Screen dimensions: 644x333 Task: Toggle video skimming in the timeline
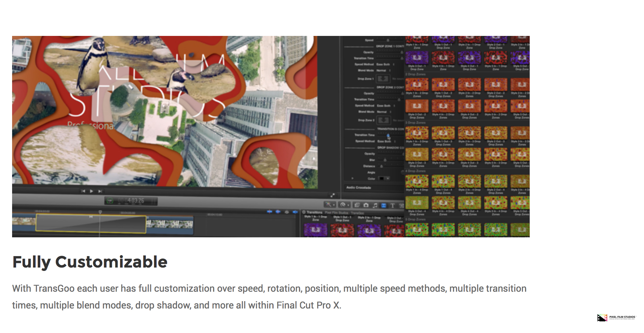[269, 212]
